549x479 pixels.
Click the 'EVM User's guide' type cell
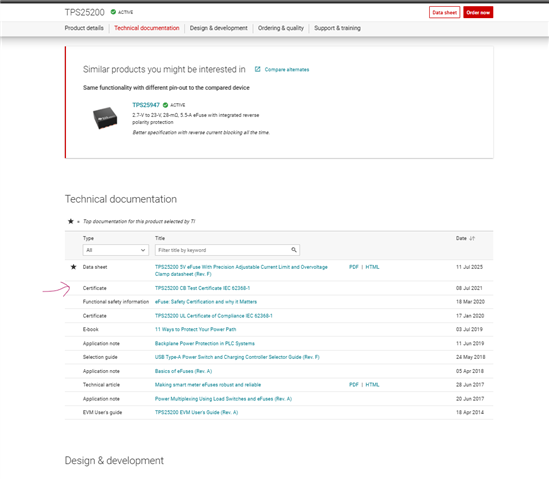[x=102, y=412]
